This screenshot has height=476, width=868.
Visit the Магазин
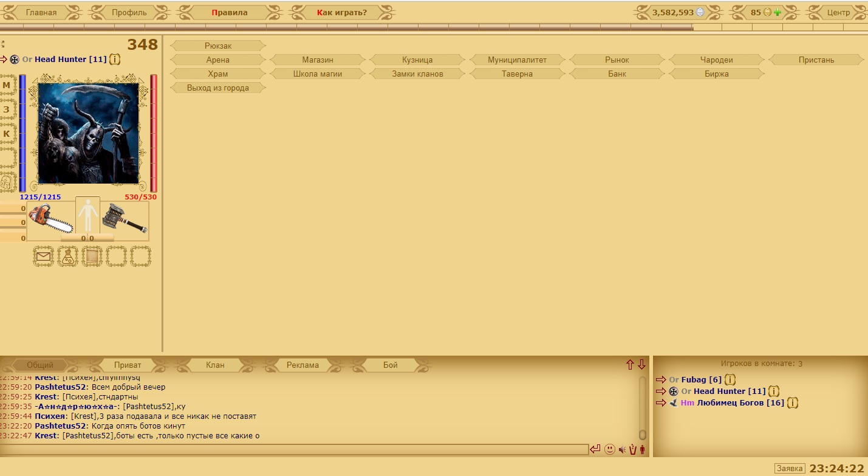318,60
